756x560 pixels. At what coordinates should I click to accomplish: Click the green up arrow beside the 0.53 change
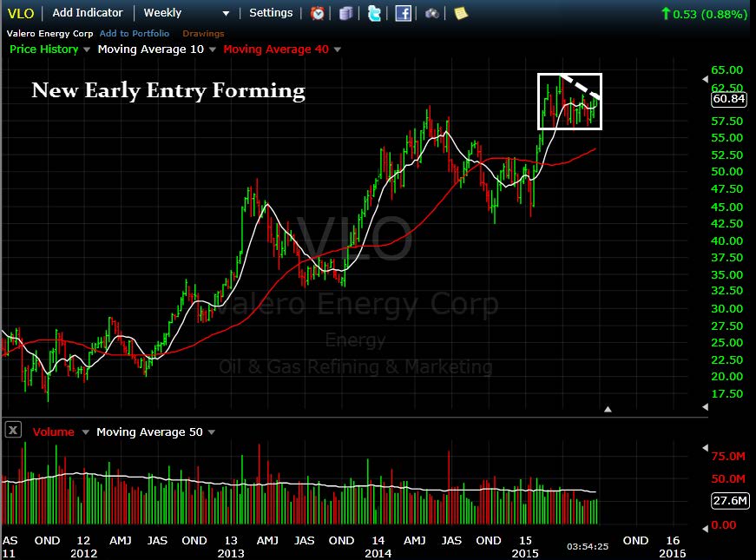coord(666,14)
